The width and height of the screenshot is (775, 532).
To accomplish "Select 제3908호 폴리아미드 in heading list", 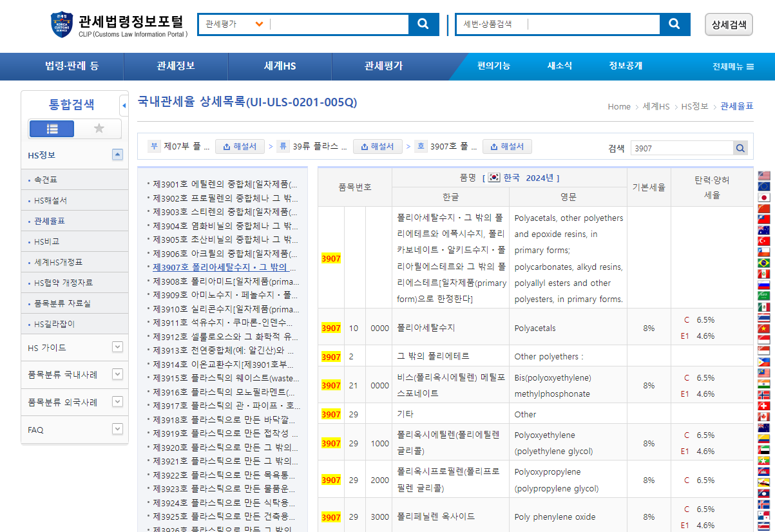I will (x=225, y=281).
